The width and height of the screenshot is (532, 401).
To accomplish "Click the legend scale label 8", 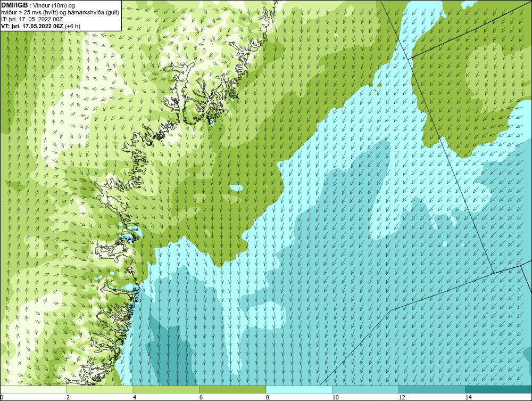I will point(268,397).
